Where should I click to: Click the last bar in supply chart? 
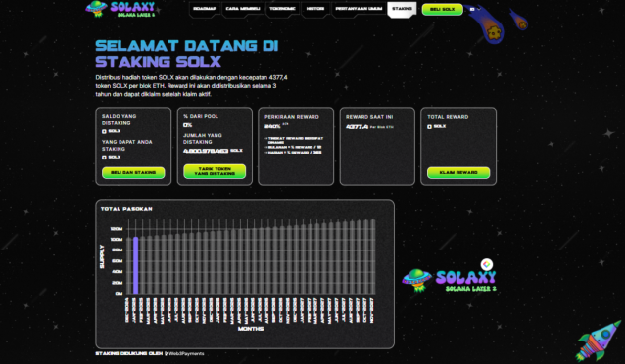tap(372, 256)
